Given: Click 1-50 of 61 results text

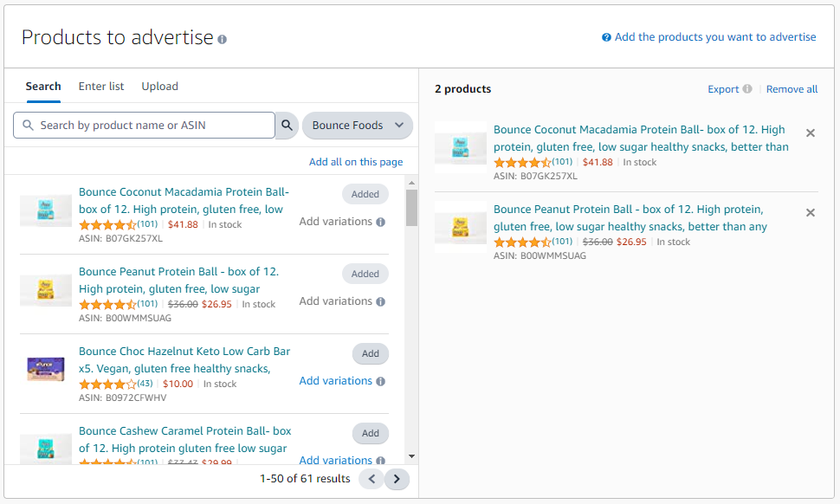Looking at the screenshot, I should (305, 479).
